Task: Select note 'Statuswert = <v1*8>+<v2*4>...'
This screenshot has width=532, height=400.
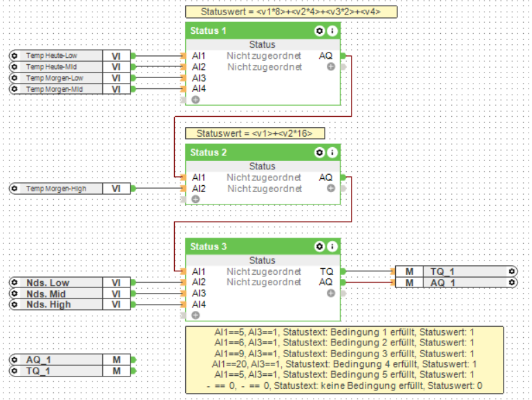Action: [291, 12]
